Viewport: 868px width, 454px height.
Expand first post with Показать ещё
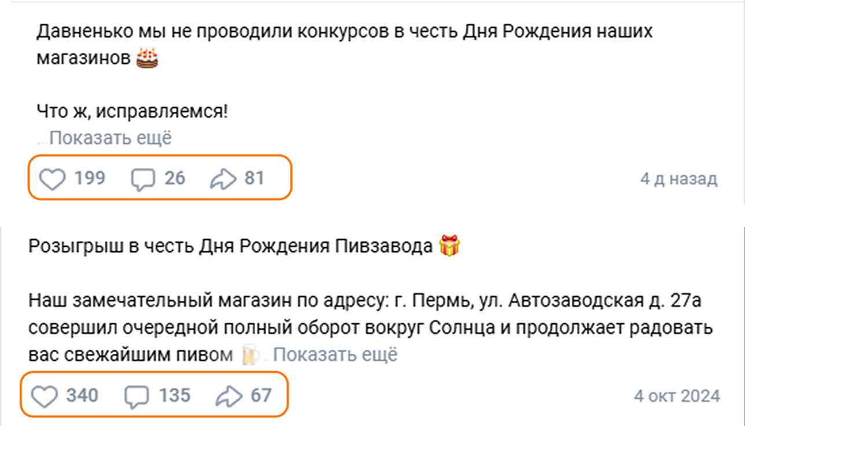pos(110,138)
